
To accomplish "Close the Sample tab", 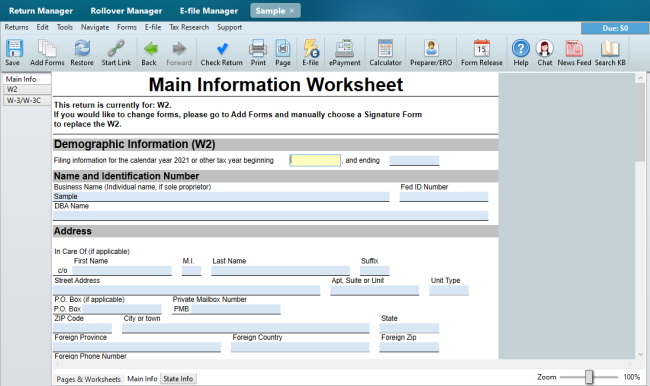I will point(292,11).
